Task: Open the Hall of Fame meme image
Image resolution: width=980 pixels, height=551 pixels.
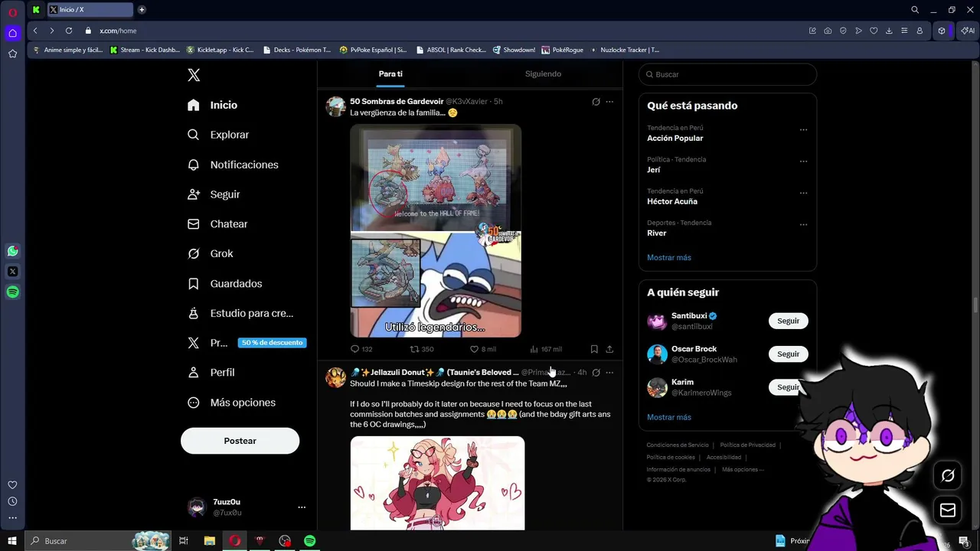Action: point(436,230)
